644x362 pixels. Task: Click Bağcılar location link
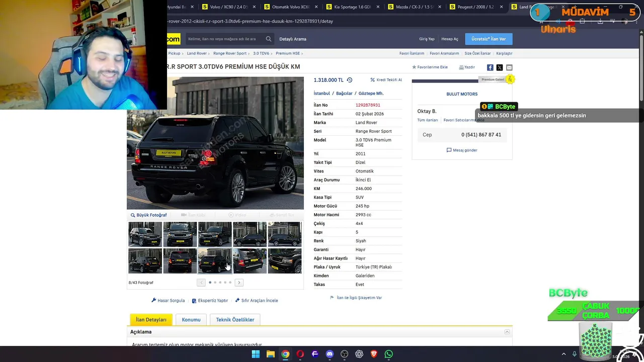tap(344, 94)
